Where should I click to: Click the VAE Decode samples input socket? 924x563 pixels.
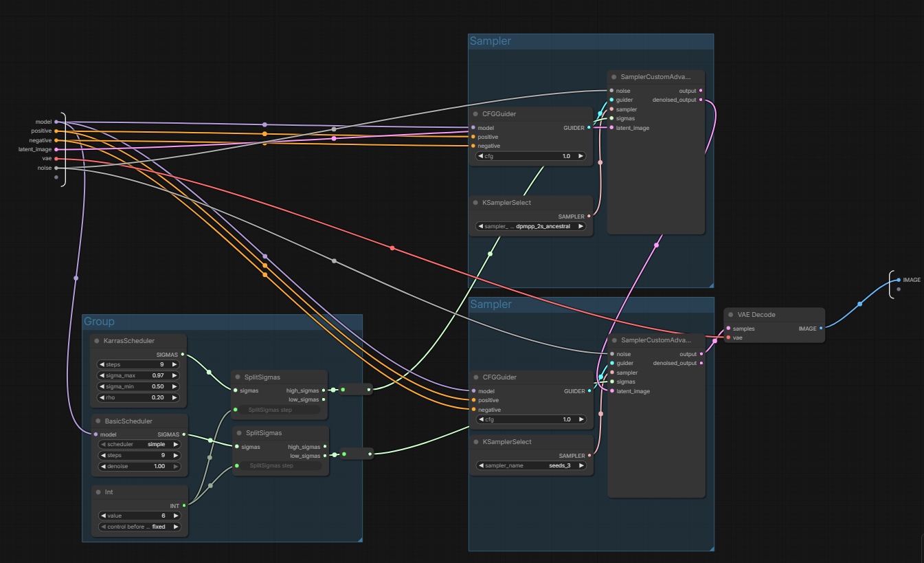pos(728,329)
